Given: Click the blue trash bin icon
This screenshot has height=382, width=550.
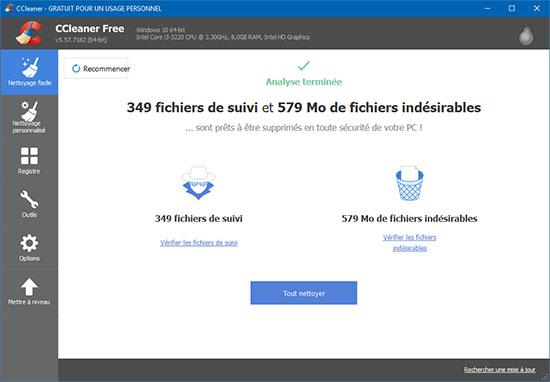Looking at the screenshot, I should (x=409, y=183).
